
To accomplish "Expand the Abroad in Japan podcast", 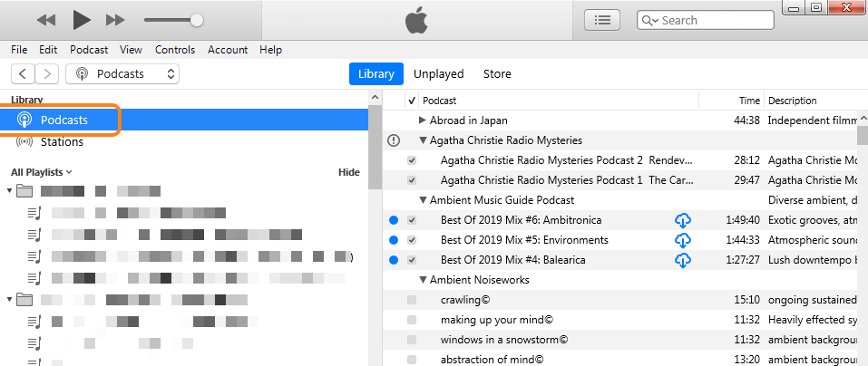I will point(423,120).
